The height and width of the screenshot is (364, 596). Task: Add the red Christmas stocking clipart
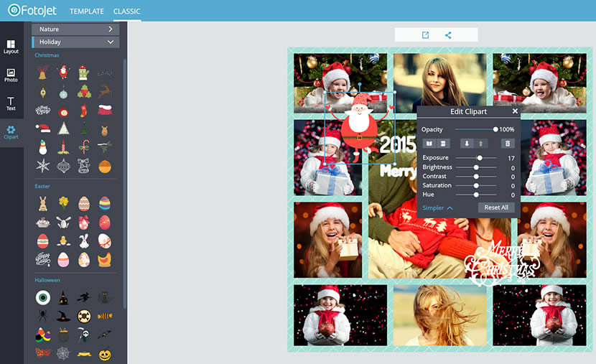(84, 111)
